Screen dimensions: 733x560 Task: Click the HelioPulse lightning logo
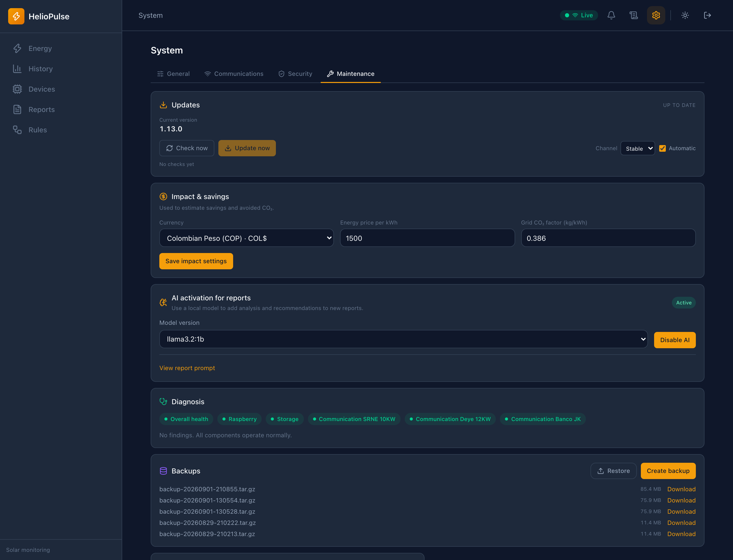point(16,16)
